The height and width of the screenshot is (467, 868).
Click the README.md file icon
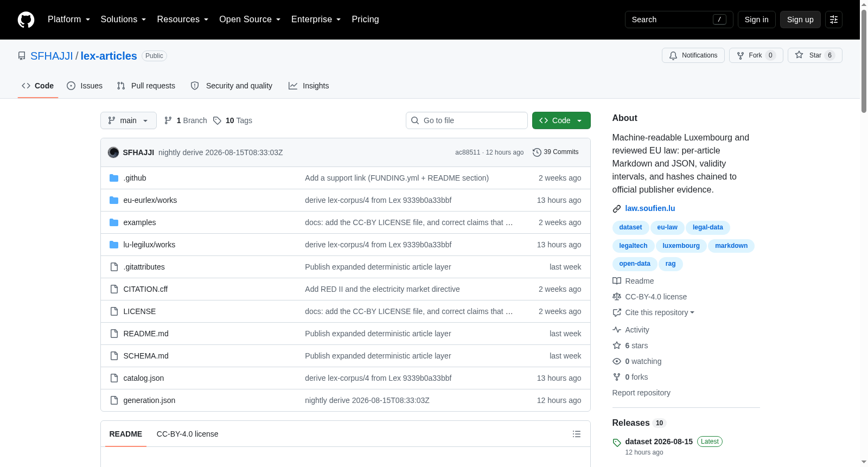114,334
